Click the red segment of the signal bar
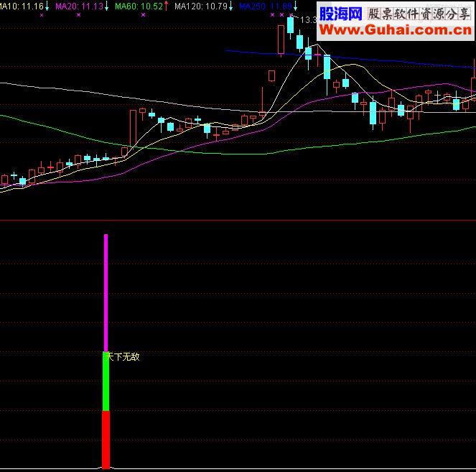Image resolution: width=476 pixels, height=472 pixels. (106, 440)
